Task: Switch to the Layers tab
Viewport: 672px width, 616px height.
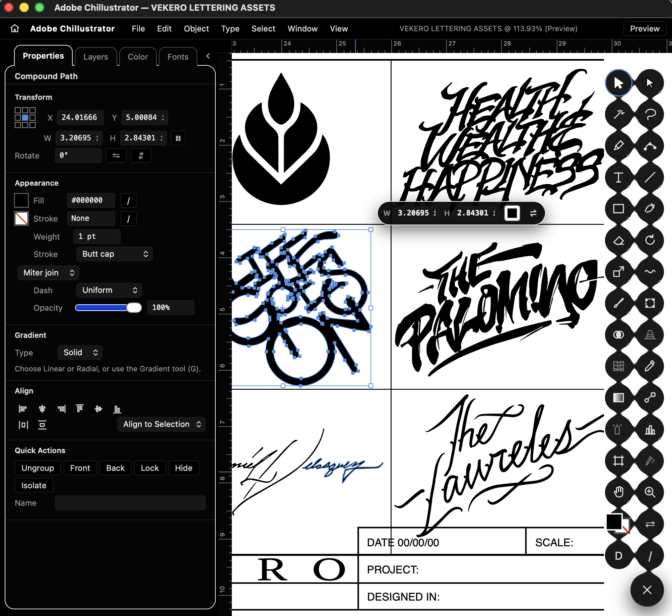Action: [96, 57]
